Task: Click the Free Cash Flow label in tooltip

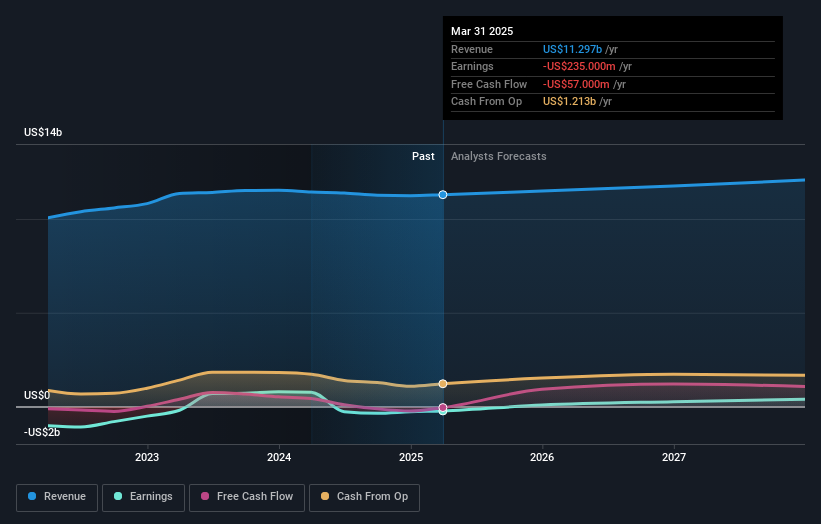Action: 489,84
